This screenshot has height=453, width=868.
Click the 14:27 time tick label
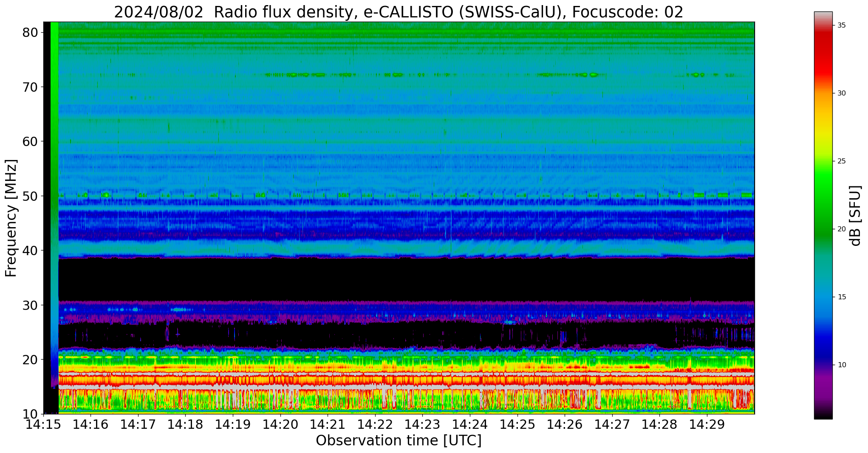coord(612,424)
